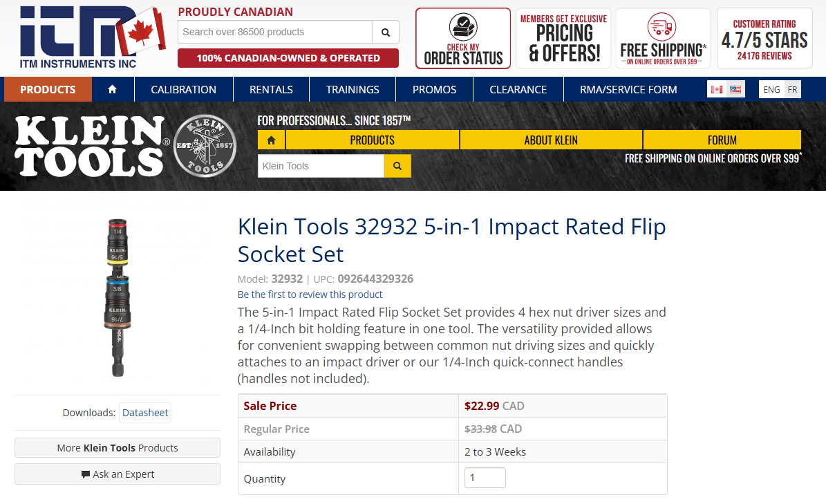Screen dimensions: 826x504
Task: Select the US flag region icon
Action: [x=735, y=89]
